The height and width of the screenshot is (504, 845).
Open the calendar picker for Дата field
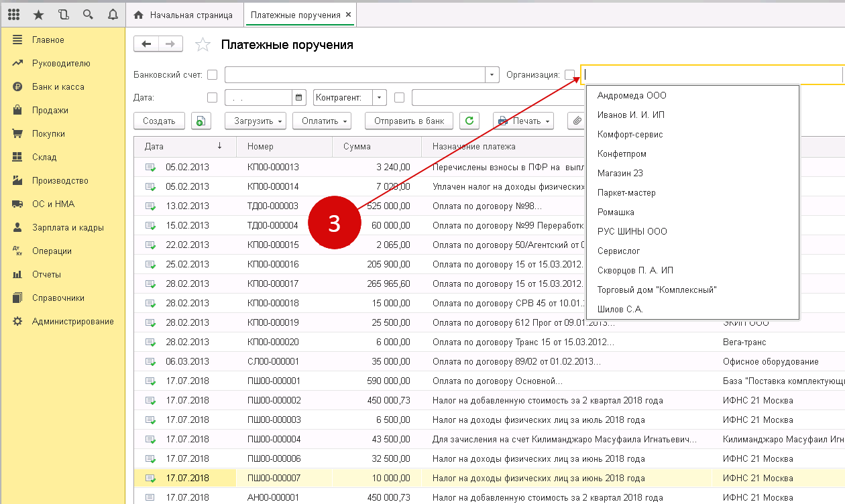299,98
